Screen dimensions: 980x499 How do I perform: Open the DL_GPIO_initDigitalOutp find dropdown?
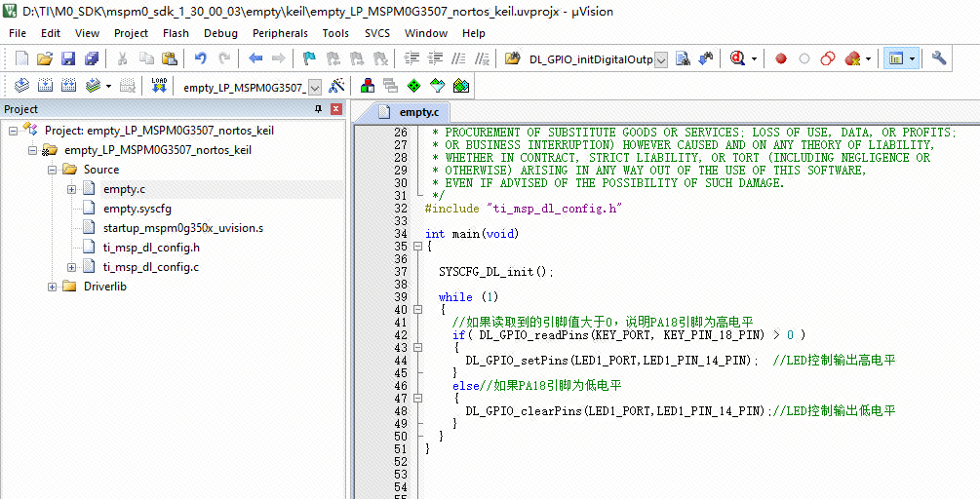(661, 59)
